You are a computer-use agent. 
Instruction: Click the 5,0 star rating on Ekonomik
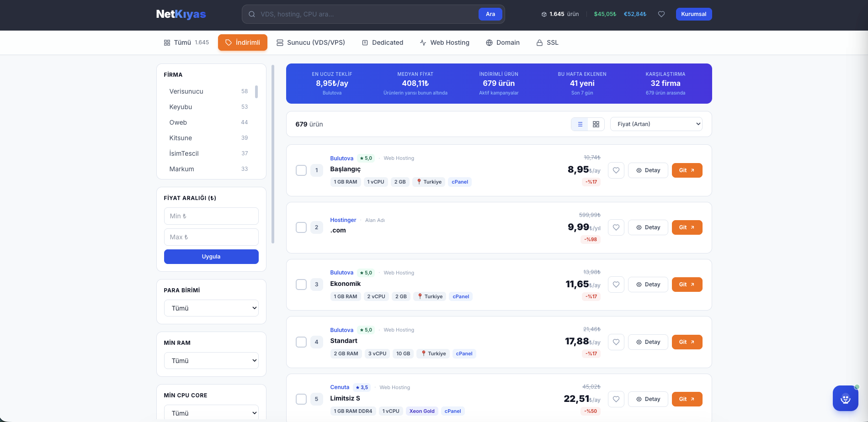(x=366, y=273)
